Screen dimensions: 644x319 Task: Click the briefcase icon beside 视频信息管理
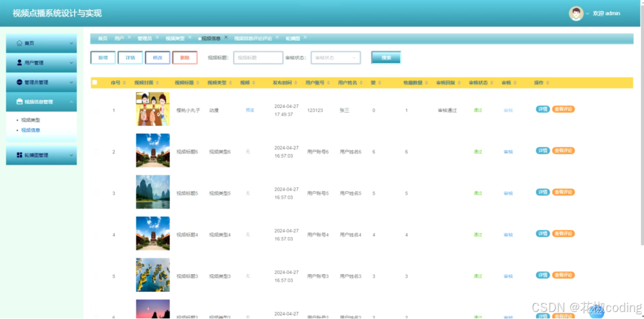click(x=19, y=101)
